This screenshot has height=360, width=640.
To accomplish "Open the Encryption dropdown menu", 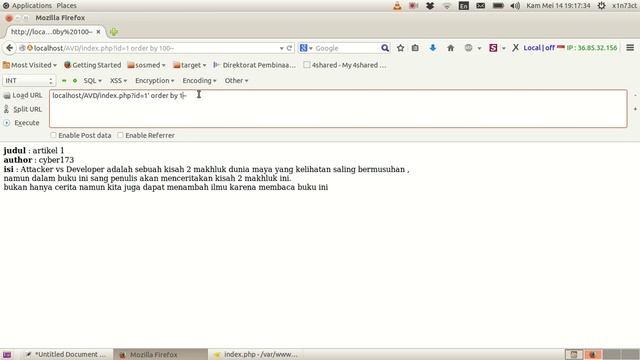I will (x=155, y=81).
